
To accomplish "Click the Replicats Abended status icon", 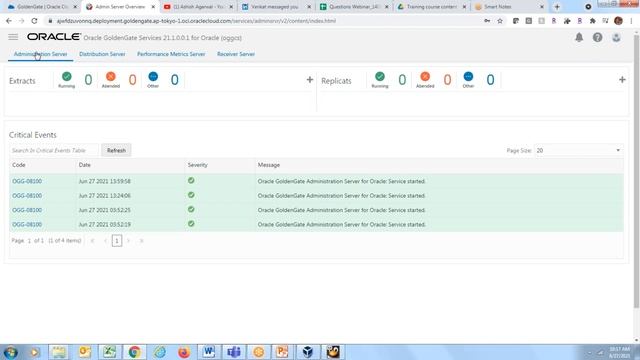I will coord(425,76).
